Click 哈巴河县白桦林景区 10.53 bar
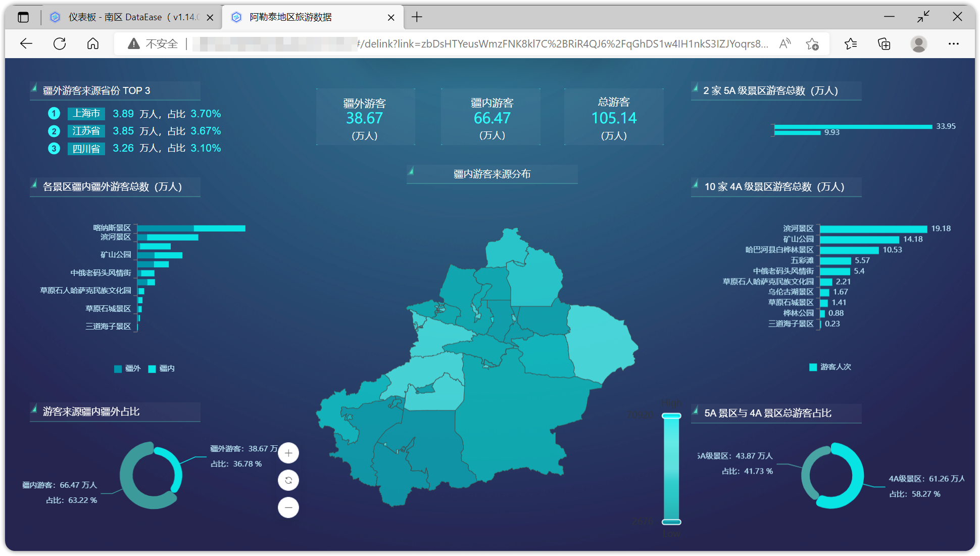 click(849, 250)
